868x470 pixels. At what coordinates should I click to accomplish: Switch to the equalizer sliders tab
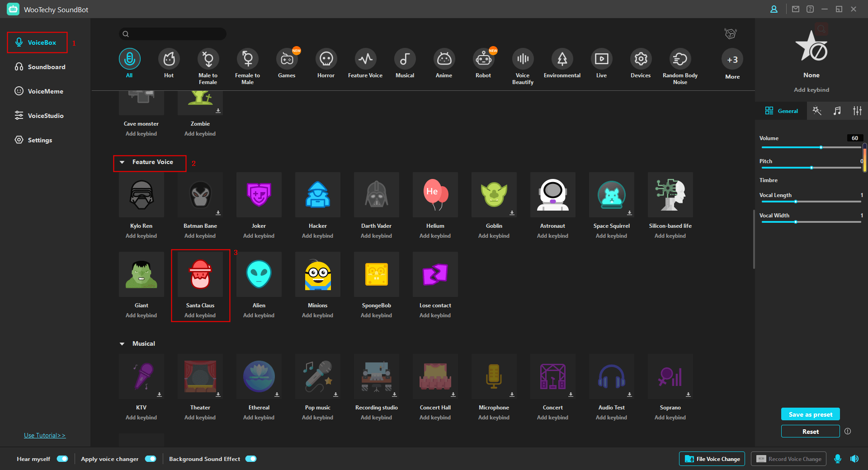click(857, 111)
